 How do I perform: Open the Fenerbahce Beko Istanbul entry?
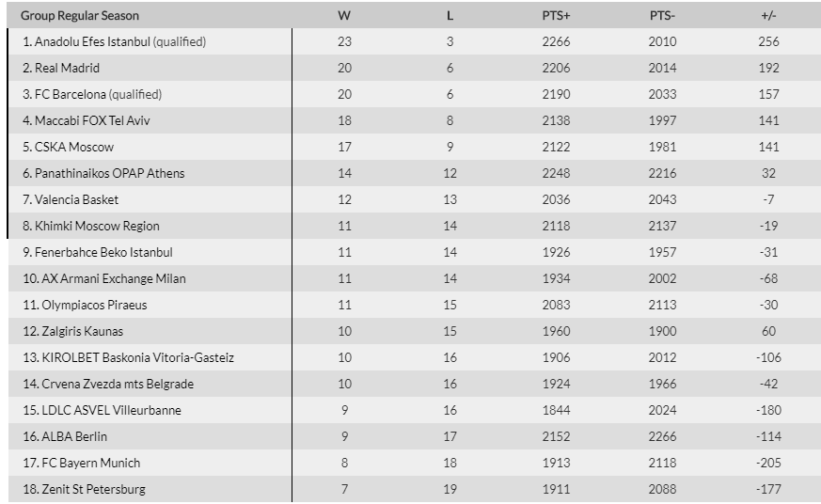pyautogui.click(x=103, y=252)
